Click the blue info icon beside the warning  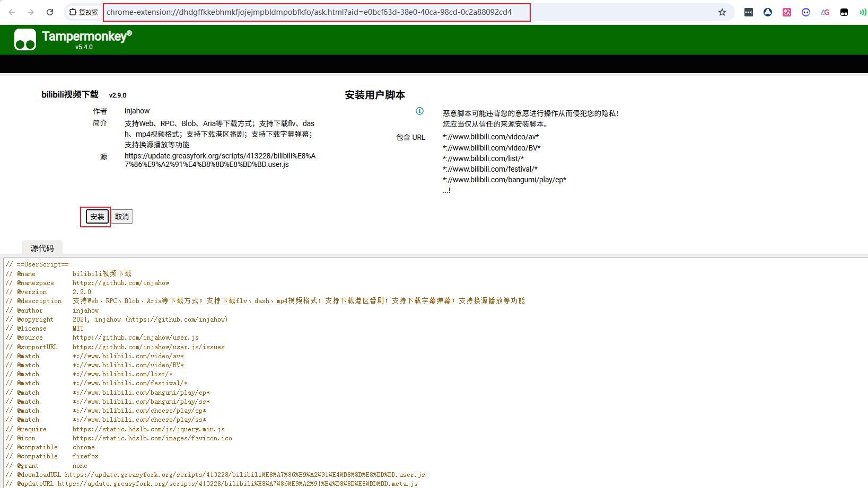pyautogui.click(x=419, y=111)
